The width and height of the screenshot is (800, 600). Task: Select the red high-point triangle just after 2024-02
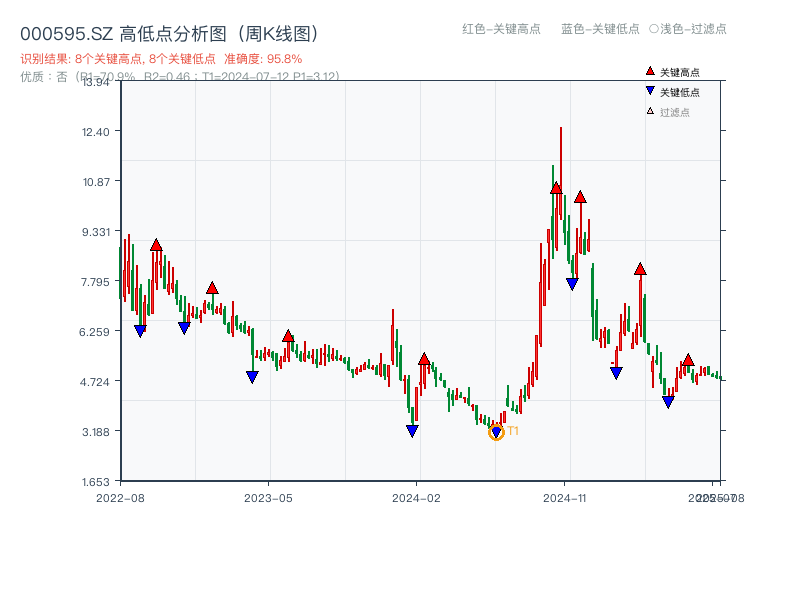pyautogui.click(x=424, y=359)
